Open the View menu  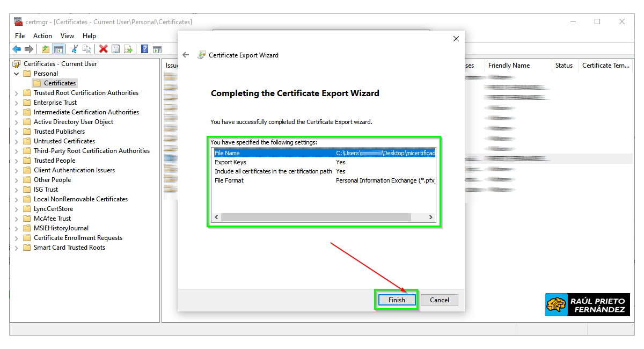[x=67, y=36]
